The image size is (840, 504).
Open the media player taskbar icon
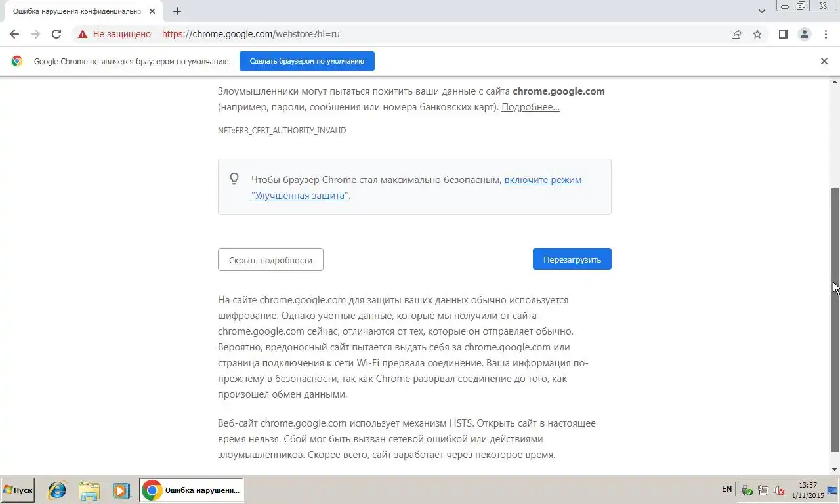[121, 490]
